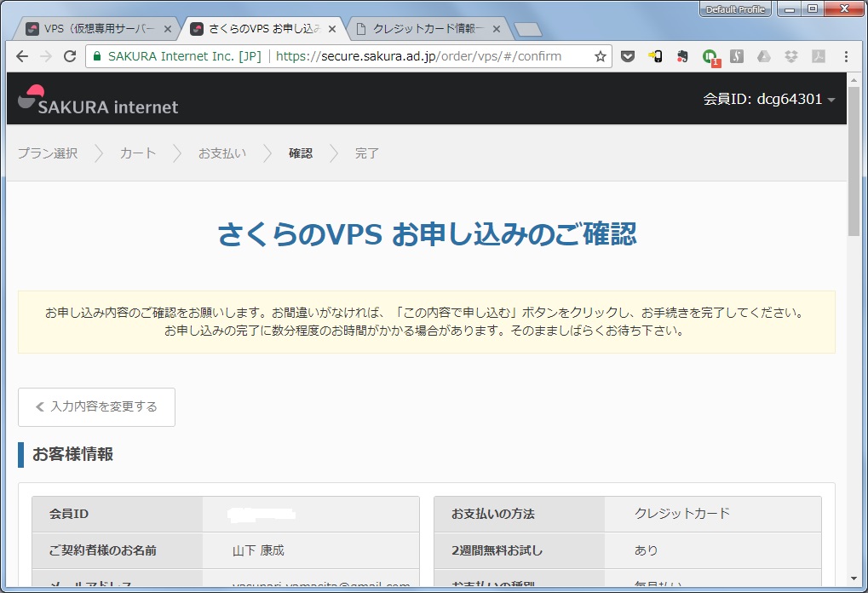The image size is (868, 593).
Task: Select the さくらのVPS お申し込み tab
Action: [x=263, y=29]
